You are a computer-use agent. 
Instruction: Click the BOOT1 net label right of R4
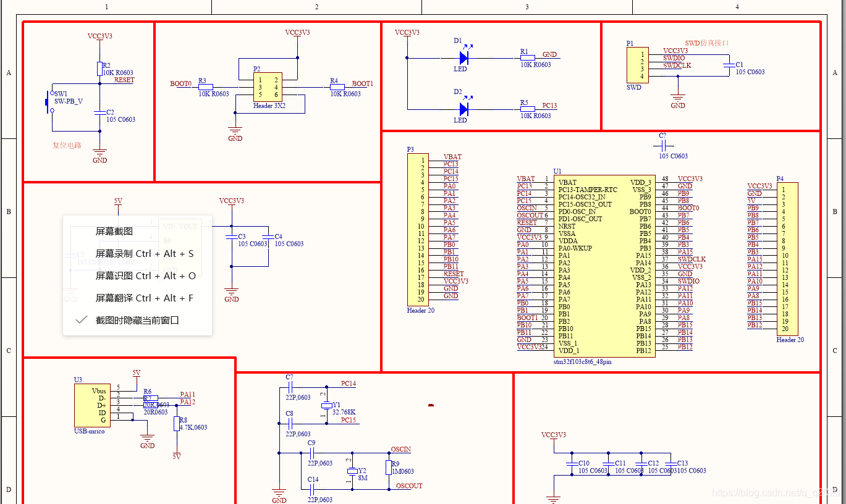tap(363, 84)
